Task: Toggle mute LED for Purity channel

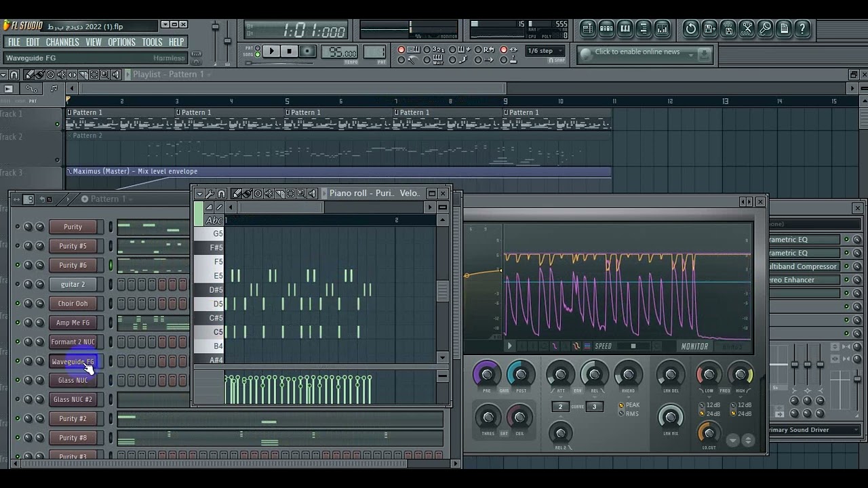Action: pos(18,227)
